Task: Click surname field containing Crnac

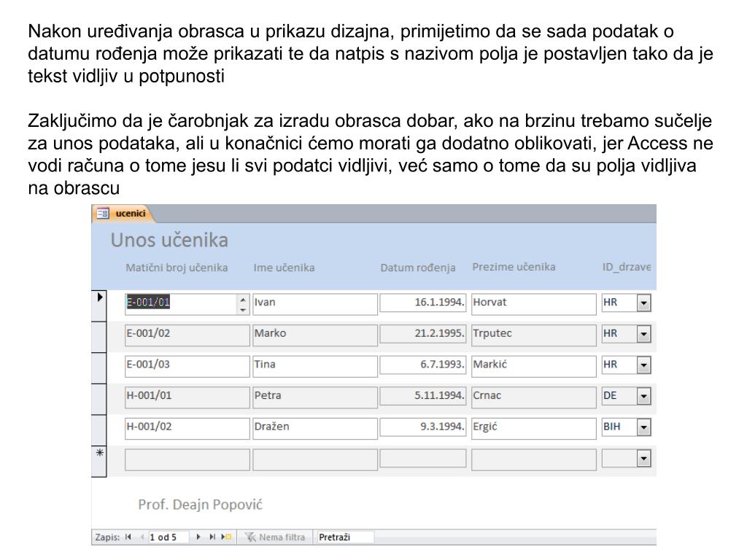Action: pyautogui.click(x=533, y=397)
